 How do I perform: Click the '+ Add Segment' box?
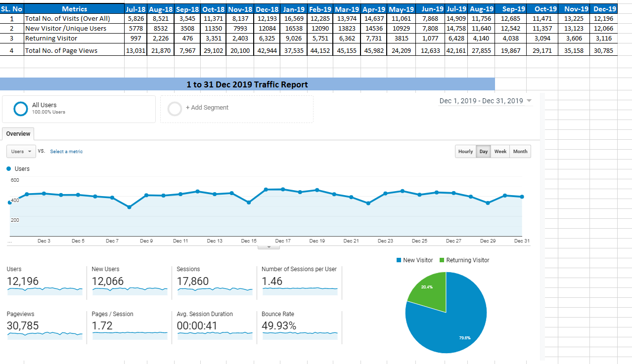coord(236,109)
